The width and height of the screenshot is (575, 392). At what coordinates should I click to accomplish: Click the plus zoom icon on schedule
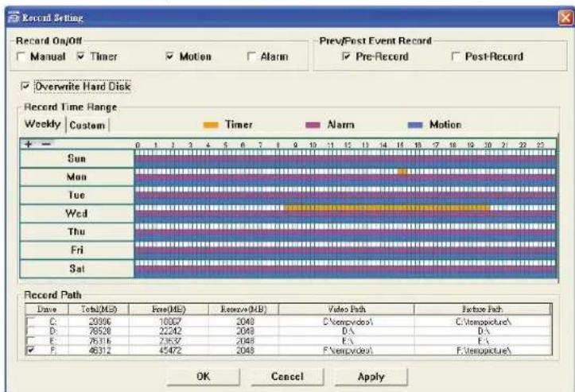28,144
